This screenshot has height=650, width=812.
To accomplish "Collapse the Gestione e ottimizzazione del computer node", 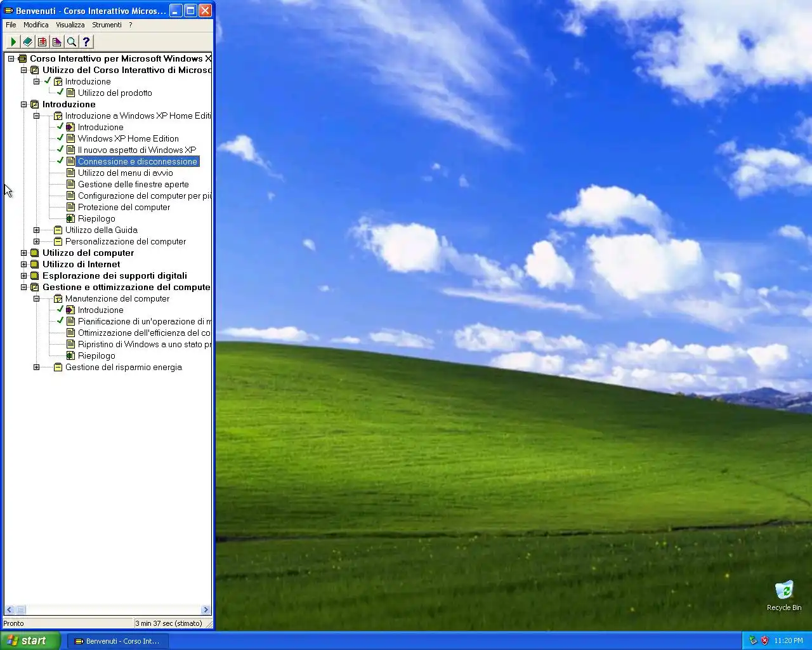I will click(x=23, y=287).
